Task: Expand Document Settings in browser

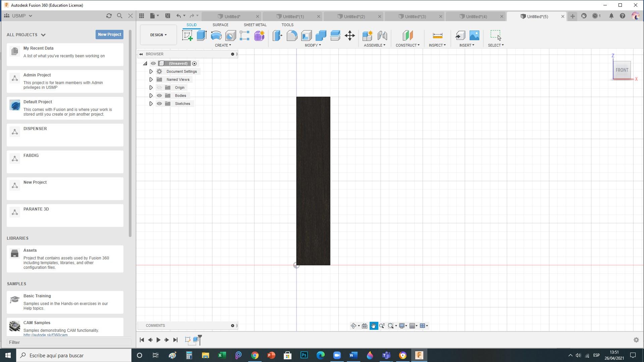Action: click(x=151, y=71)
